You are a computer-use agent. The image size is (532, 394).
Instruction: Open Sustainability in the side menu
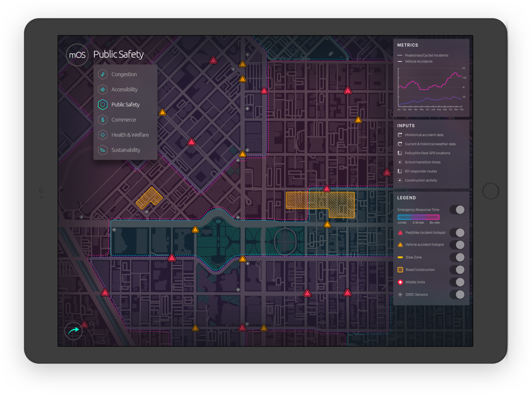tap(126, 150)
